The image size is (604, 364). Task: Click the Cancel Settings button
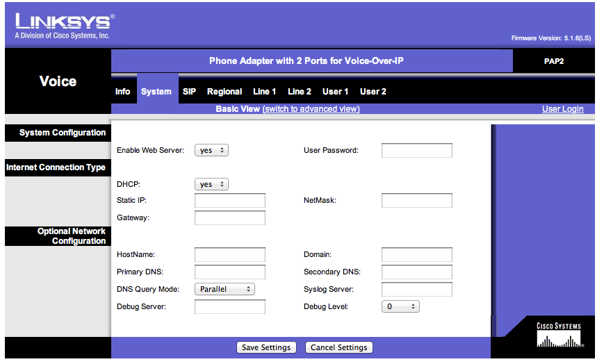[339, 347]
